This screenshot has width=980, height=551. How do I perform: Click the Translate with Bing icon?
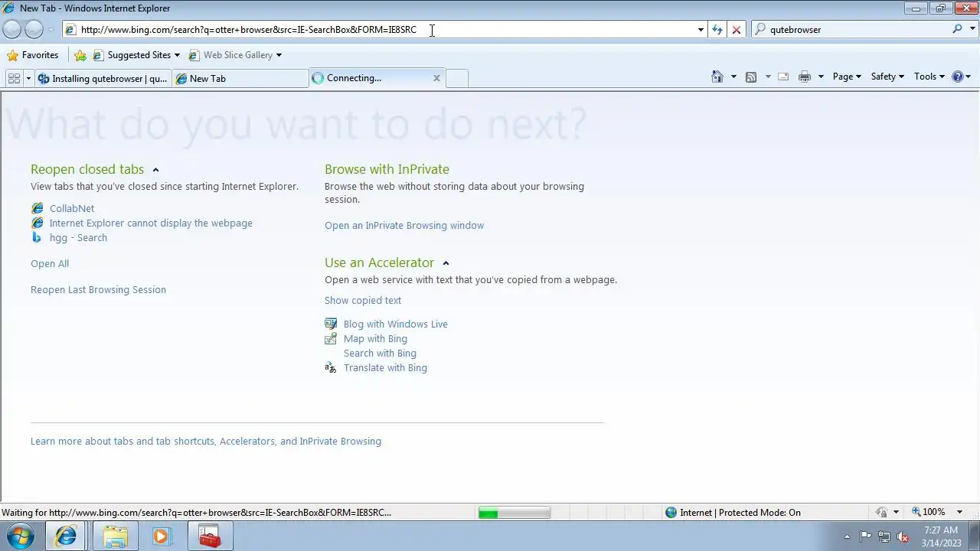331,367
